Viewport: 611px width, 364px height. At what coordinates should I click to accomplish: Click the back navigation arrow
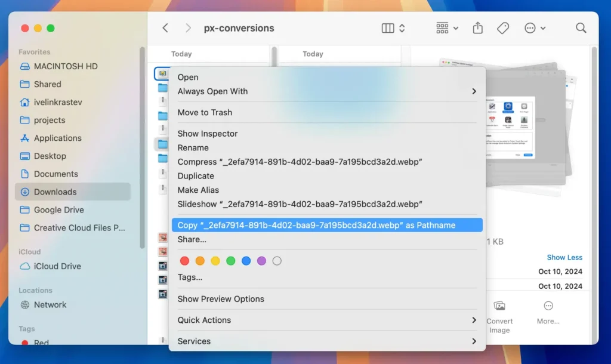165,27
